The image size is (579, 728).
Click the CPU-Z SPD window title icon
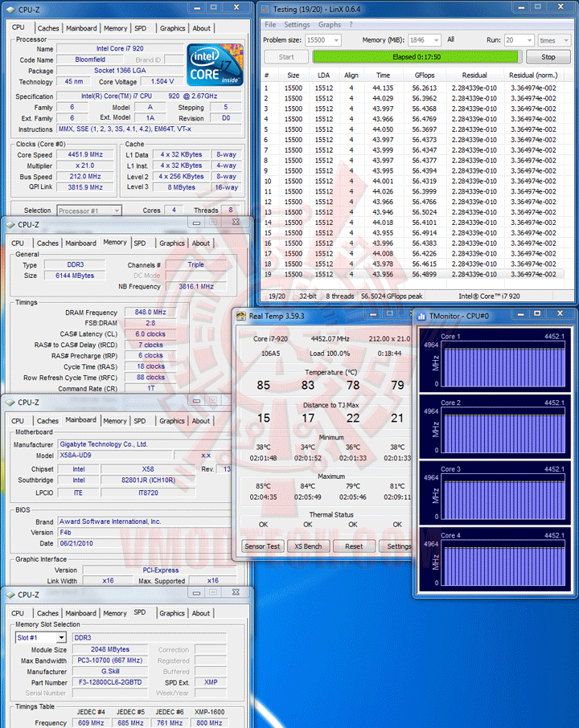coord(10,595)
